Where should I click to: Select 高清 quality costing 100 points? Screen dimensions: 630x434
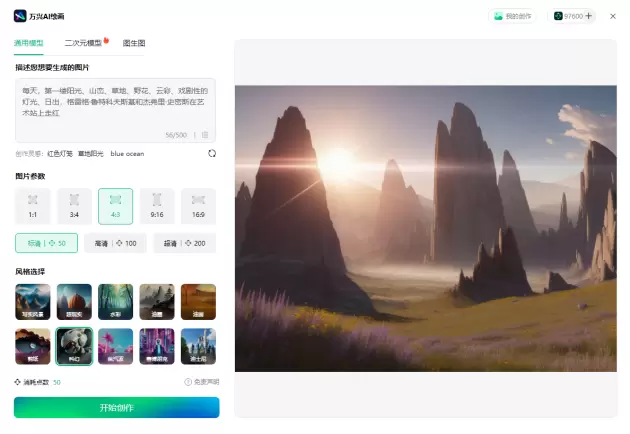[x=116, y=243]
